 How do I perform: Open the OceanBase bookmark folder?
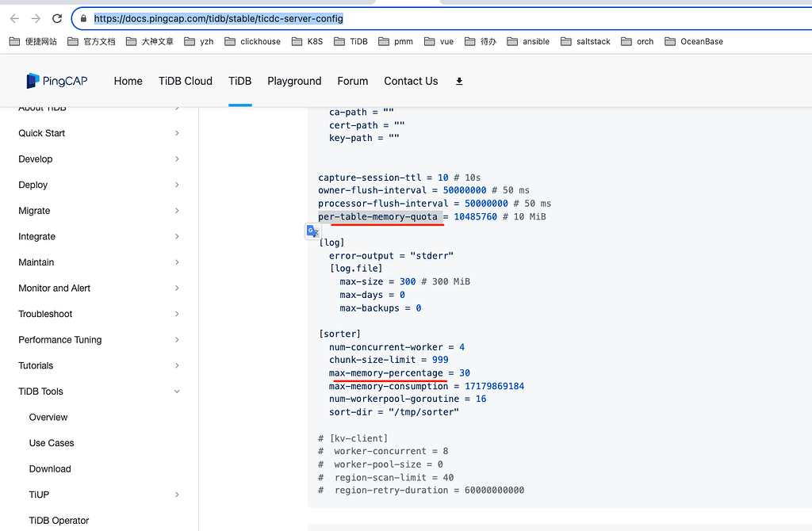694,41
